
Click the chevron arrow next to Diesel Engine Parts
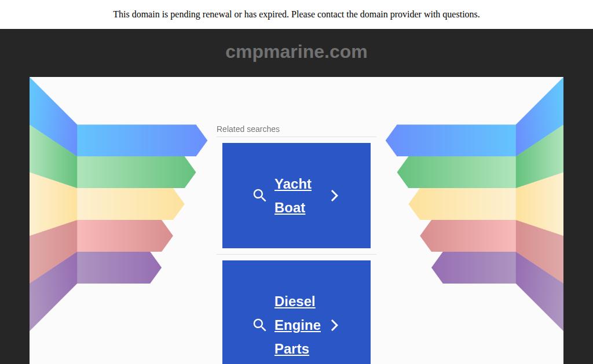pos(334,325)
